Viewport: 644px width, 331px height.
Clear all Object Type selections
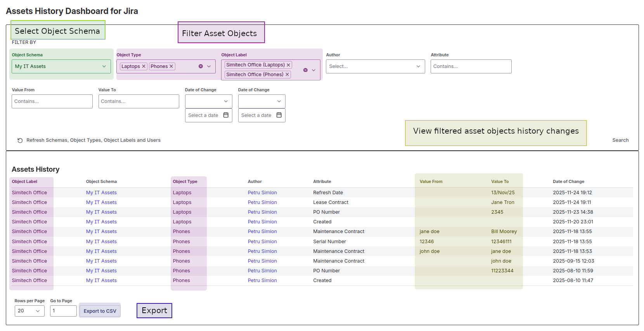(201, 66)
